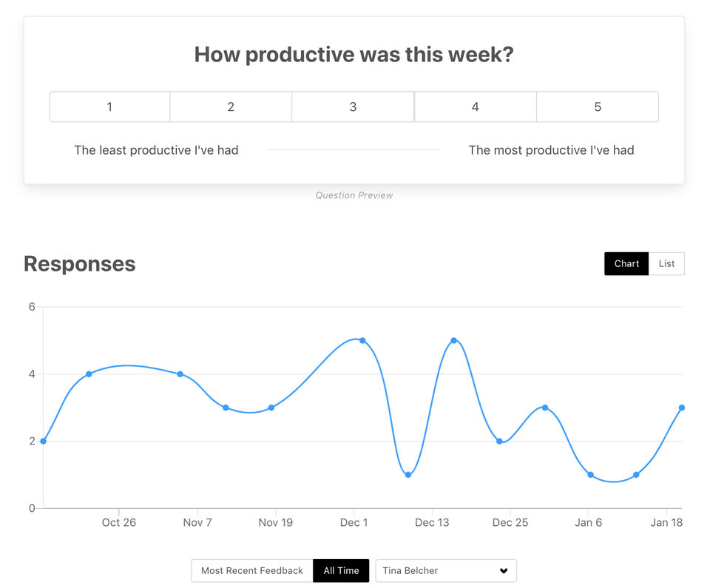Show Most Recent Feedback only
710x588 pixels.
252,571
